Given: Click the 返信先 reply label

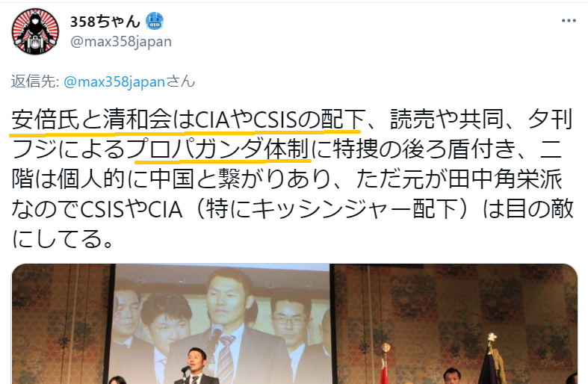Looking at the screenshot, I should pos(35,81).
